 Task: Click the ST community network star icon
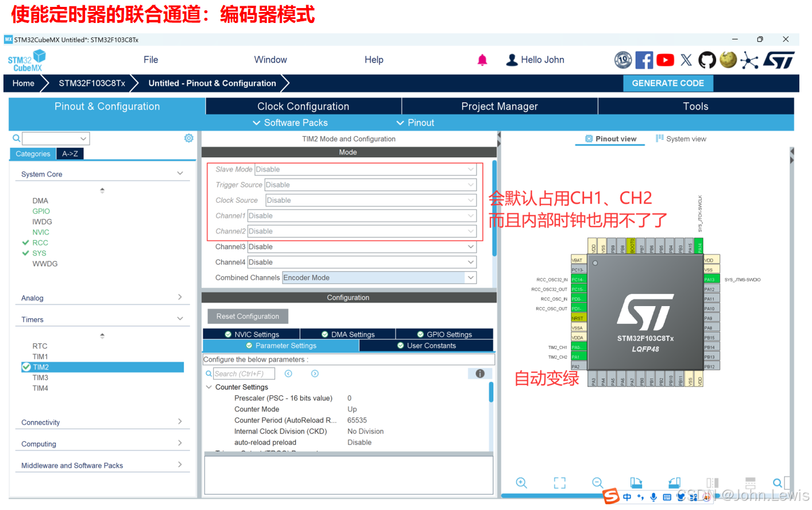point(749,60)
